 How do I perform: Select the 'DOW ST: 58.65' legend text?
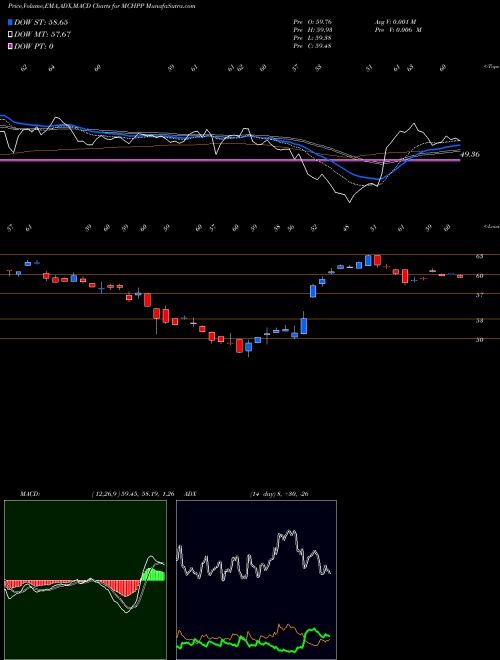41,22
